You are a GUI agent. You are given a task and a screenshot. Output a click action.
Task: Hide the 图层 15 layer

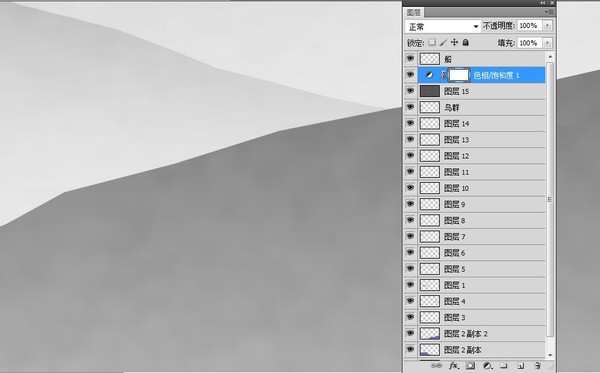coord(411,91)
